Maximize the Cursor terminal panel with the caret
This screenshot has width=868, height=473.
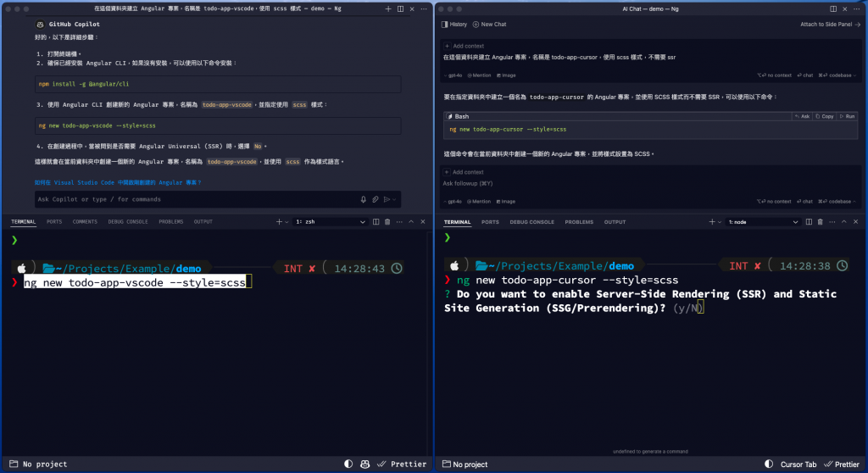coord(844,222)
